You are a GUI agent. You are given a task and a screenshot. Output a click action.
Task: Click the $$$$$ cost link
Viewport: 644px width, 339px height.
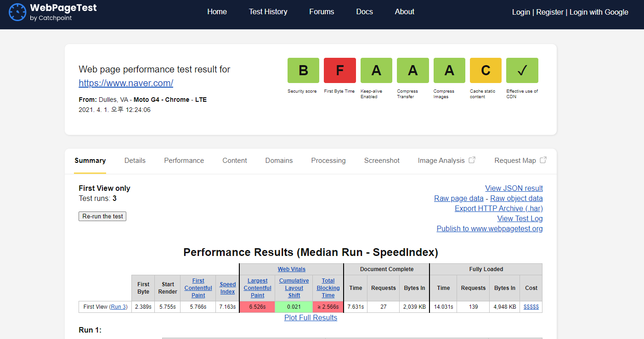(x=531, y=307)
